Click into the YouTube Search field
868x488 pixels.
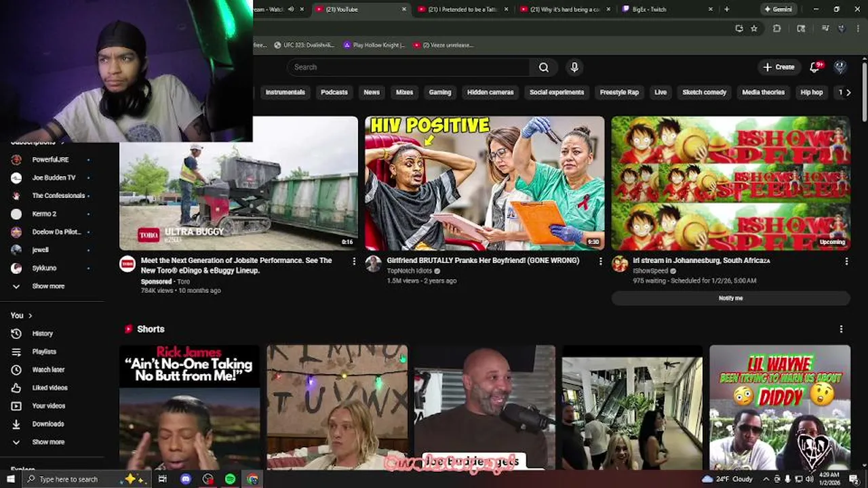tap(408, 67)
